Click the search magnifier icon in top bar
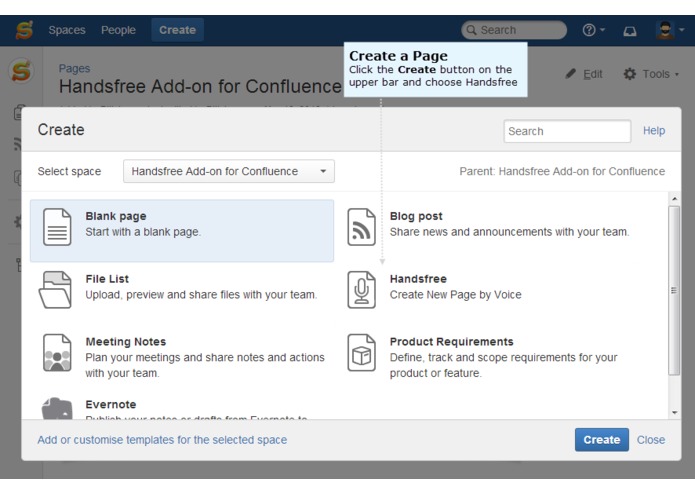This screenshot has width=695, height=494. [471, 30]
